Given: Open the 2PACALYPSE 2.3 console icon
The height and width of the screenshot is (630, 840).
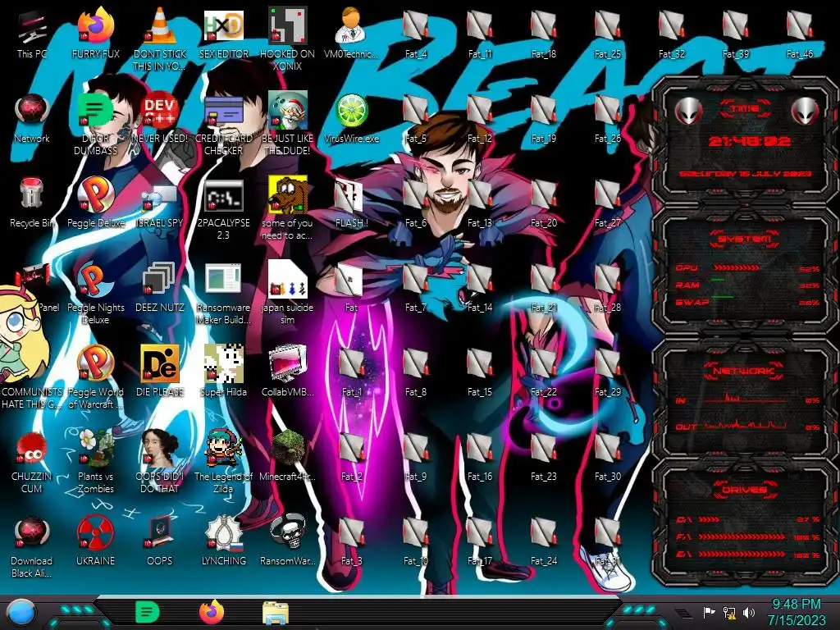Looking at the screenshot, I should click(223, 195).
